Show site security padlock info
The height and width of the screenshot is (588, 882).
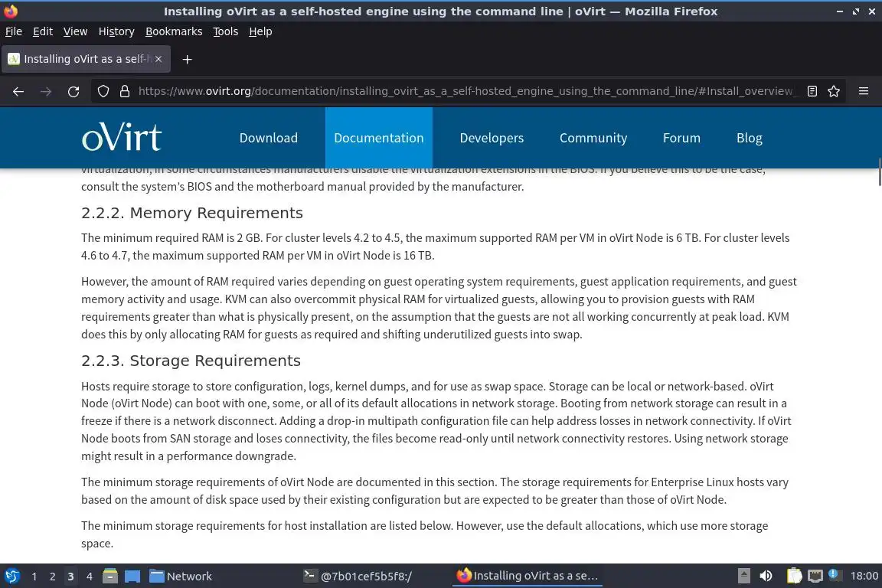click(125, 91)
